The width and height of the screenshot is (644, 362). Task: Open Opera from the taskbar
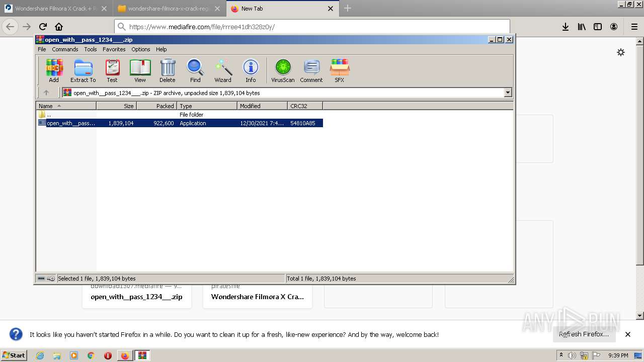pos(108,355)
